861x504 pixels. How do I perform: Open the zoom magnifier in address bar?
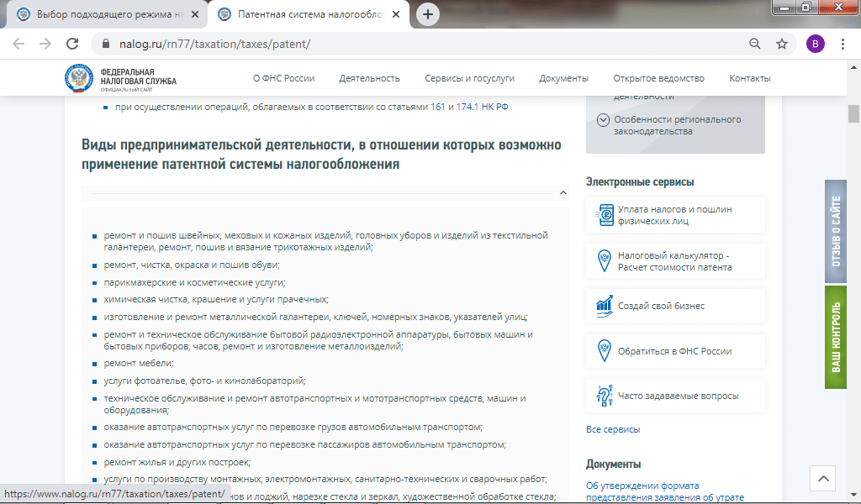point(755,44)
